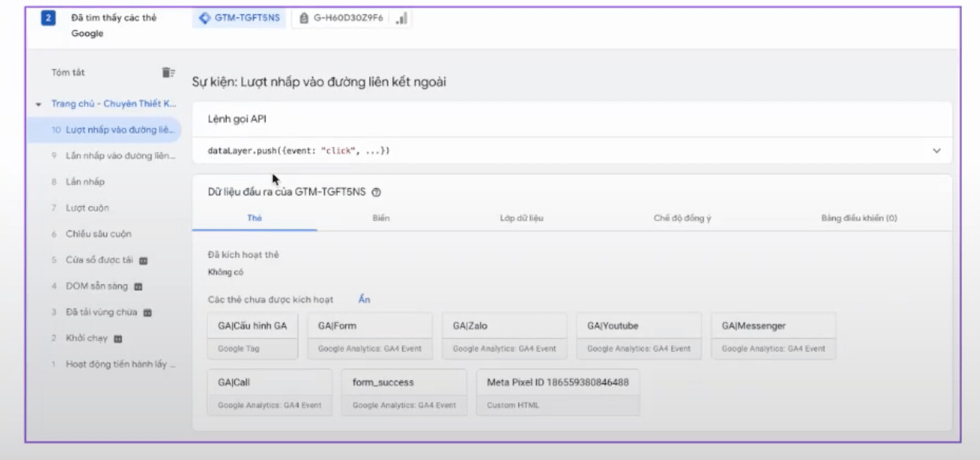The image size is (980, 460).
Task: Open the Thẻ tab
Action: point(254,218)
